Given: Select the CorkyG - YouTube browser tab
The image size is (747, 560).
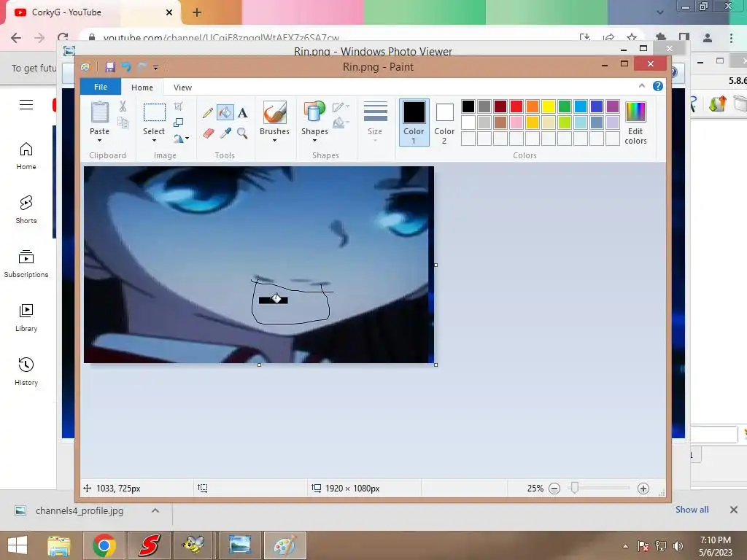Looking at the screenshot, I should [x=92, y=12].
